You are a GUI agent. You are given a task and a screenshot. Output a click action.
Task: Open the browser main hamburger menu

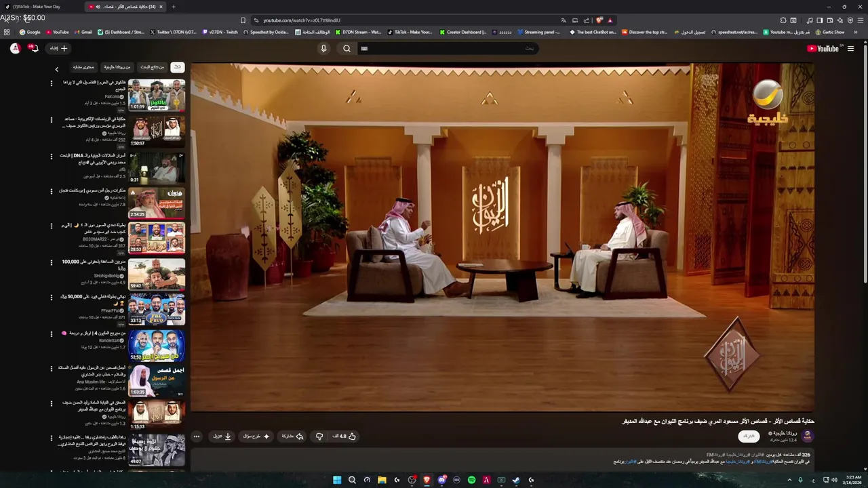pos(859,20)
